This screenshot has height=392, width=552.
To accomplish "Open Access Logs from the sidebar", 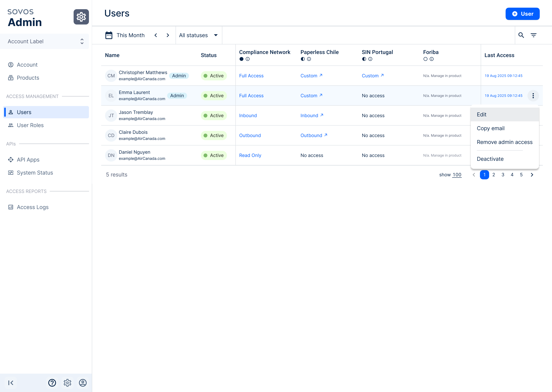I will (x=32, y=207).
